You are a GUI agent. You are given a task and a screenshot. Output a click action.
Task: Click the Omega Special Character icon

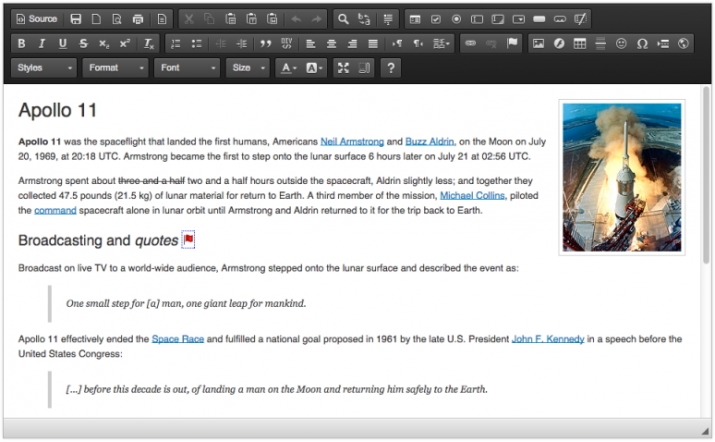(x=642, y=44)
